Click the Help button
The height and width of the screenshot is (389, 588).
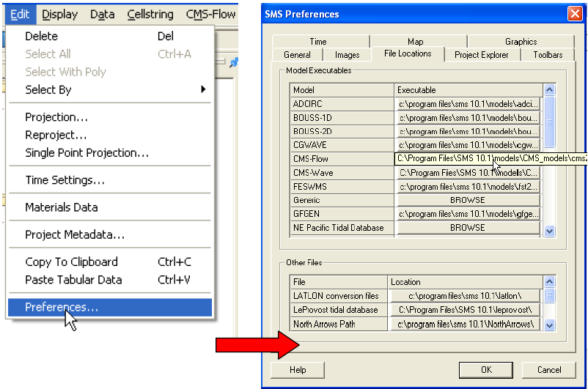tap(298, 370)
